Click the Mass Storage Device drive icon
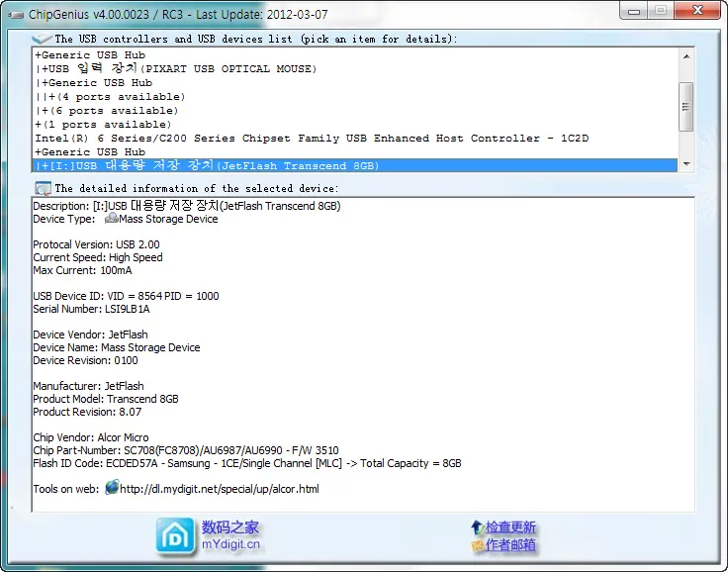Image resolution: width=728 pixels, height=572 pixels. [111, 219]
